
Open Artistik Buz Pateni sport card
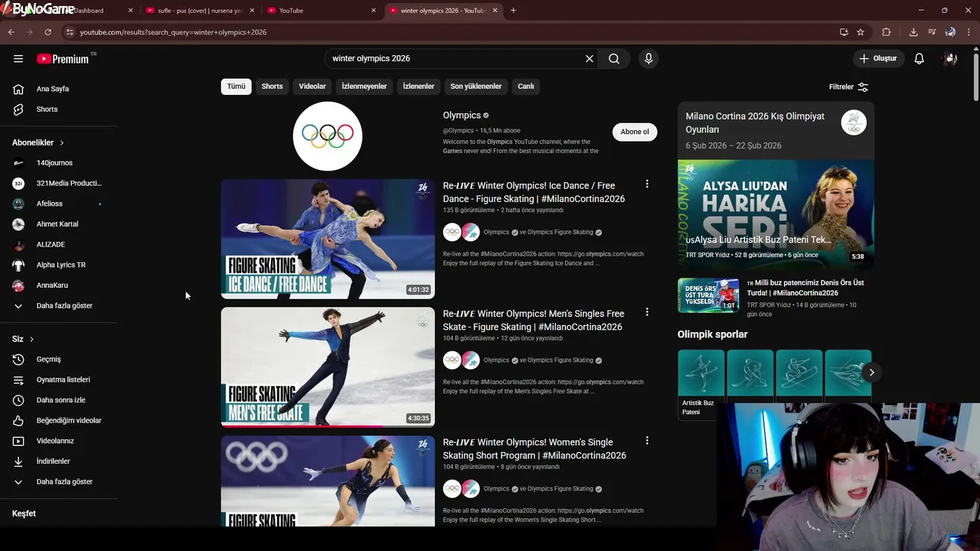click(701, 383)
